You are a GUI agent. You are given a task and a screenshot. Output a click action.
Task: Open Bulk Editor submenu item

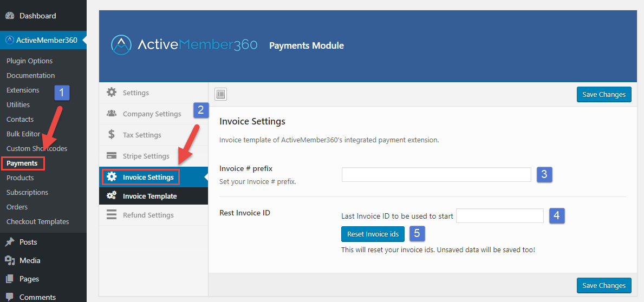point(23,134)
